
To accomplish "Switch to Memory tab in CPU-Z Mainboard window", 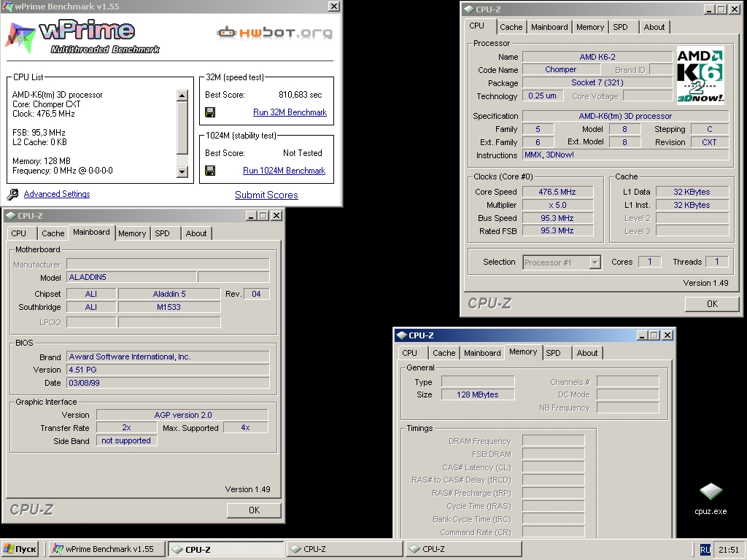I will (132, 233).
